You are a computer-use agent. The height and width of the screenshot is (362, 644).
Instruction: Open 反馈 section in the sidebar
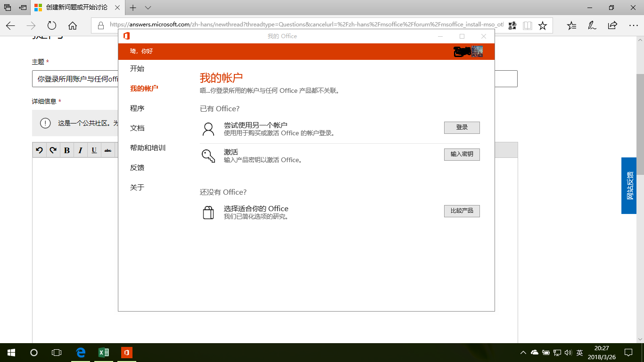point(137,168)
